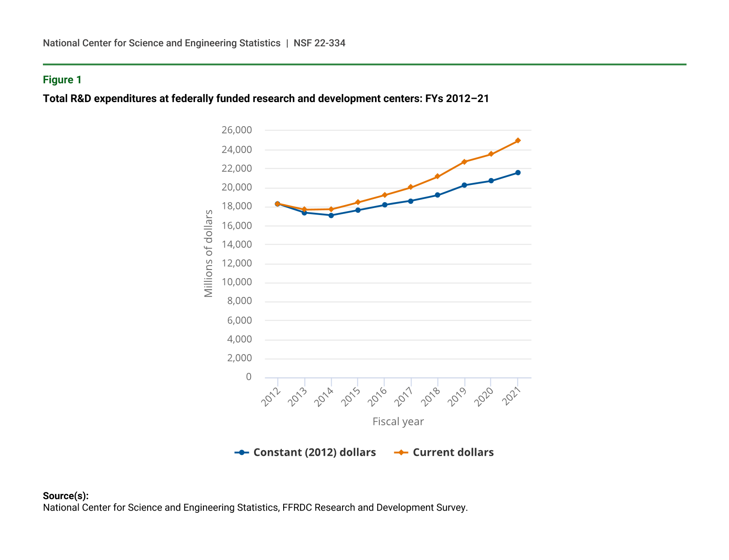Click the 26,000 label on the y-axis

236,130
